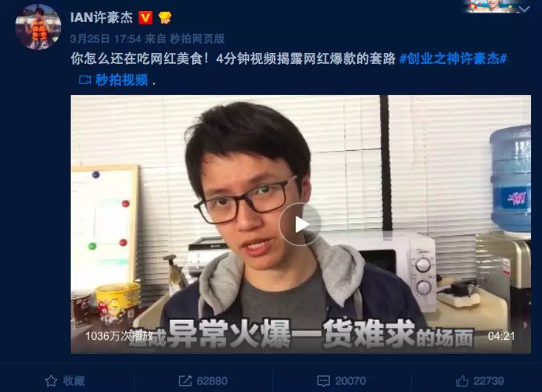Open the IAN许豪杰 profile avatar
Viewport: 542px width, 392px height.
pos(38,27)
